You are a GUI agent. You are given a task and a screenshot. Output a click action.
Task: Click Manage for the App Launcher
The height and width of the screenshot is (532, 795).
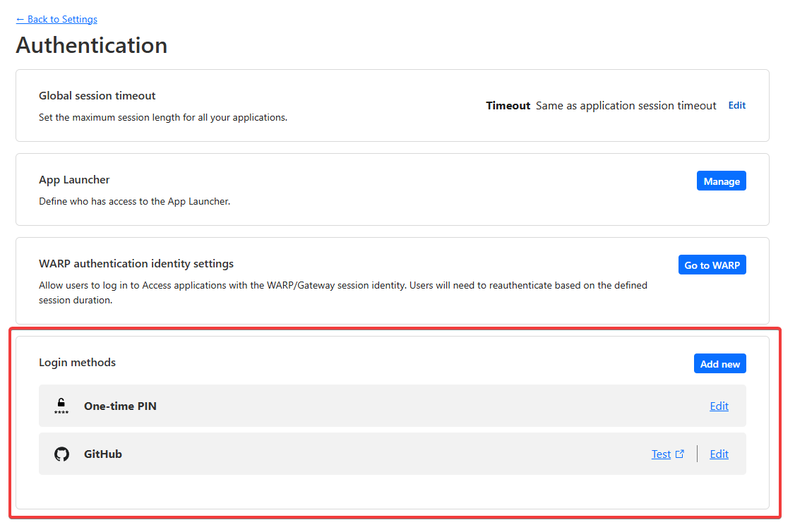721,181
